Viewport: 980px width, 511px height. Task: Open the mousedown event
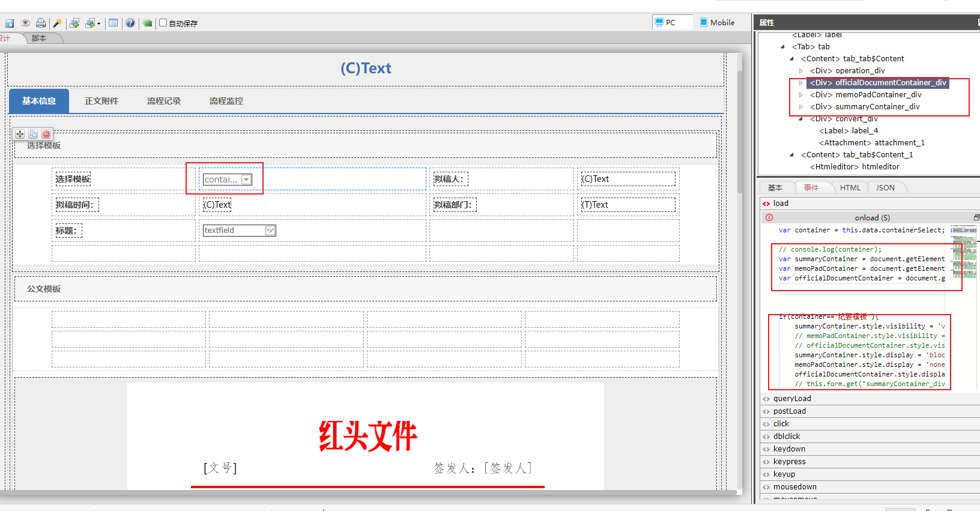[870, 487]
